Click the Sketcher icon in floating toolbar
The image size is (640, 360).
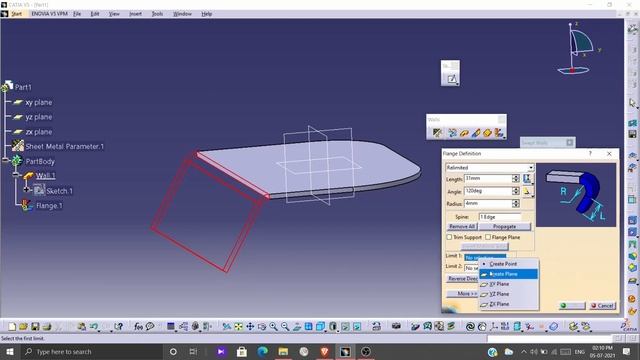coord(451,79)
